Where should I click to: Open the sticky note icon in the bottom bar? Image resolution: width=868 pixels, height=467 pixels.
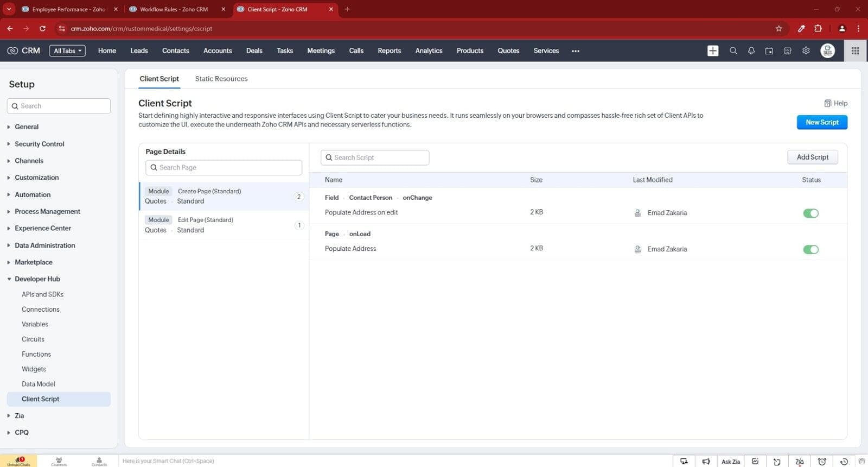tap(777, 461)
